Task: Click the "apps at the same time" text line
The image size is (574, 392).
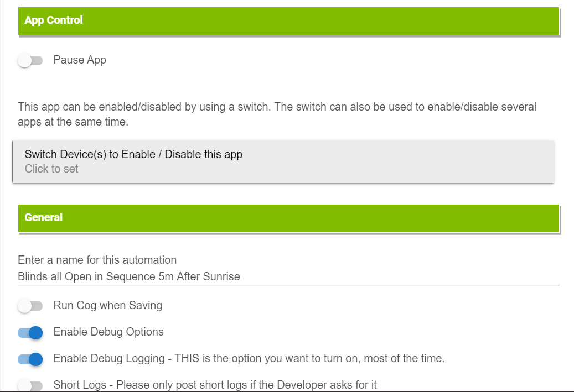Action: tap(73, 122)
